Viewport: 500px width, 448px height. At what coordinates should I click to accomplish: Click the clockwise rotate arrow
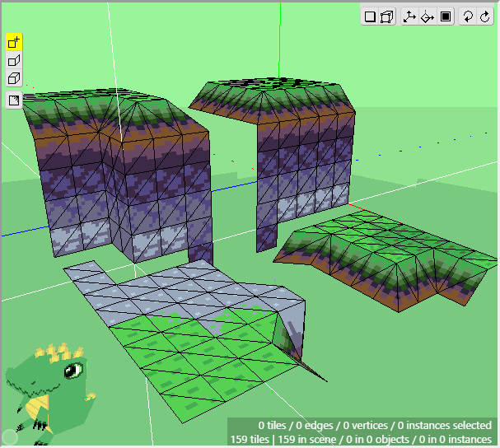(484, 16)
